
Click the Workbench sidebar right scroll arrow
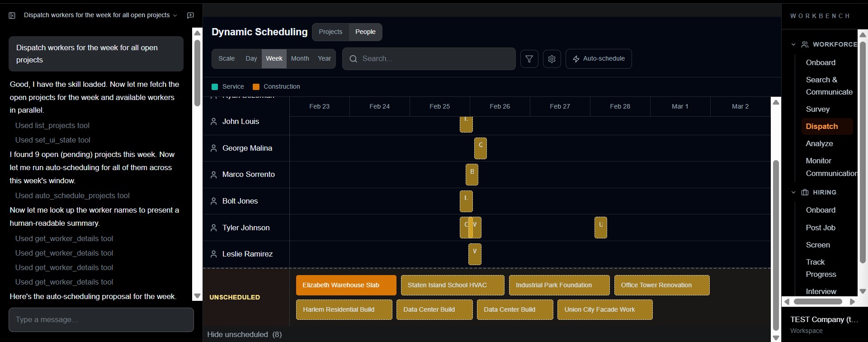tap(853, 302)
